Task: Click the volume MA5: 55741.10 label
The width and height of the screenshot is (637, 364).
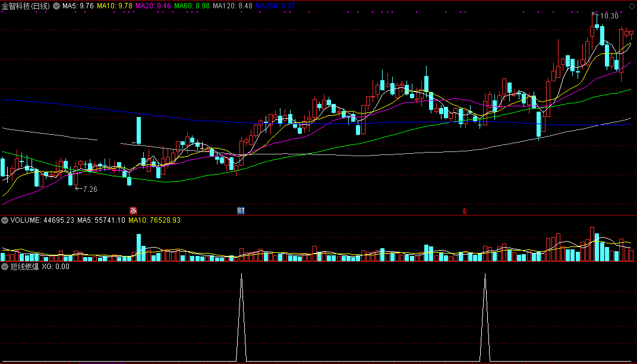Action: tap(101, 220)
